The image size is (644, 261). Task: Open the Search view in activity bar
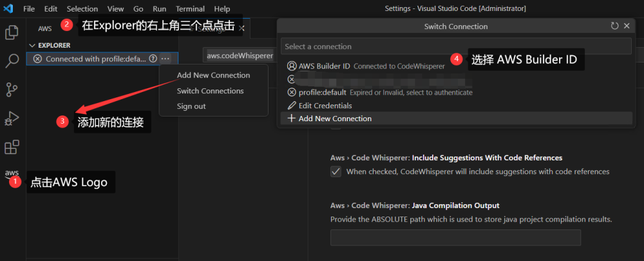[12, 61]
